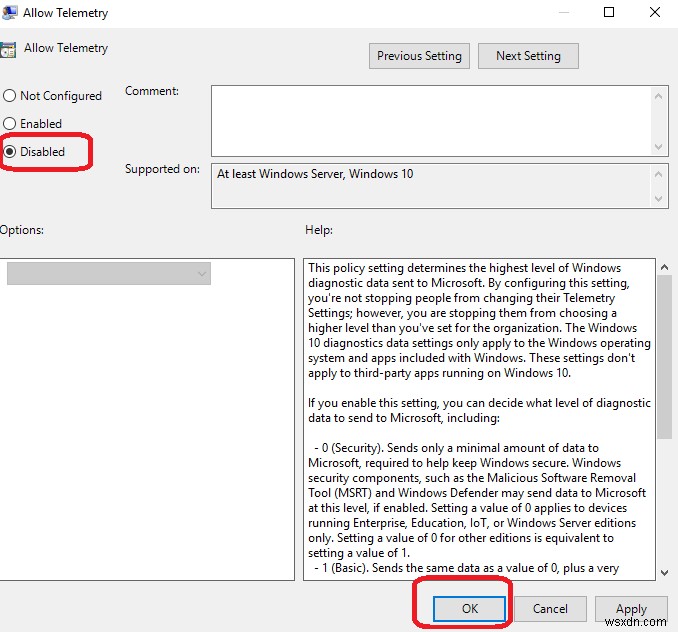Screen dimensions: 678x632
Task: Click the policy setting icon beside Allow Telemetry
Action: coord(8,49)
